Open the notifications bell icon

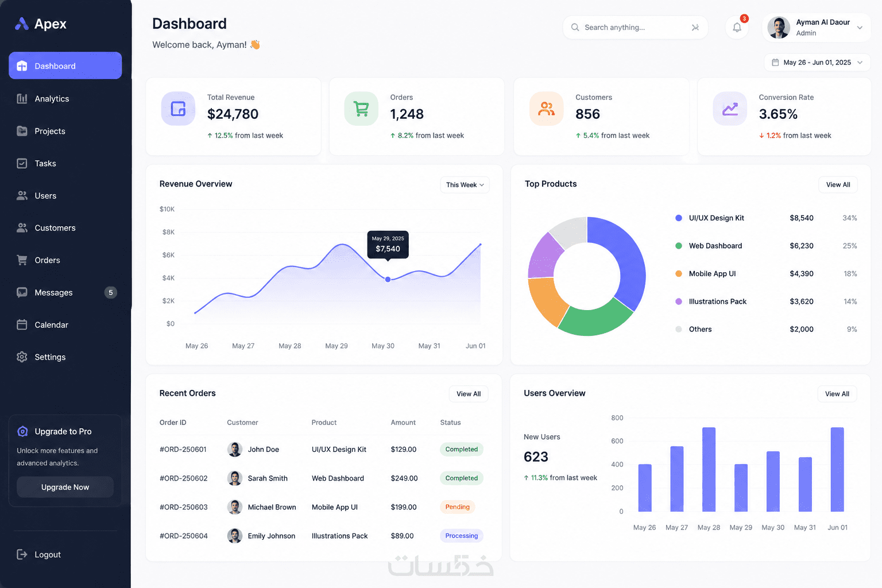pyautogui.click(x=737, y=28)
